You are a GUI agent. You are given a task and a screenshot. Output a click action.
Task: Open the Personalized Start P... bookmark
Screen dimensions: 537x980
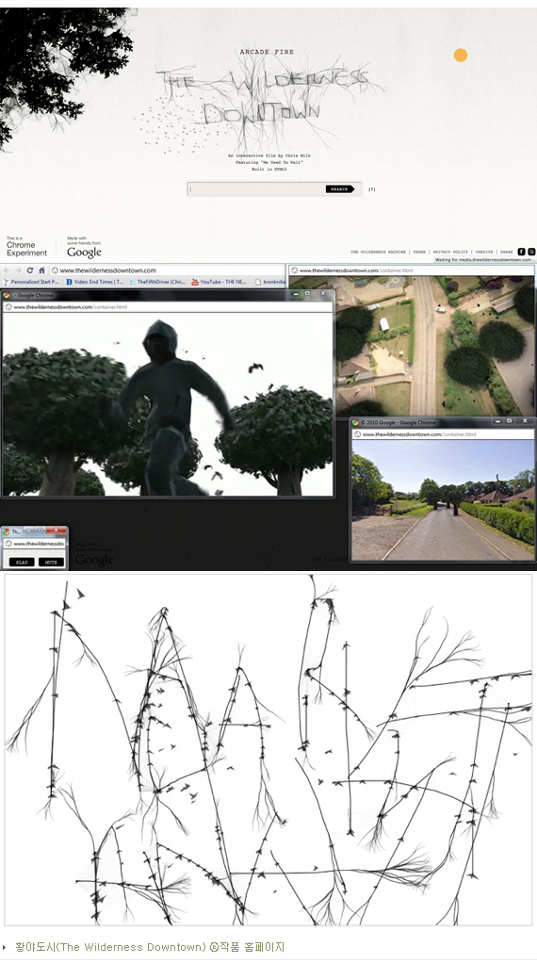(x=31, y=282)
